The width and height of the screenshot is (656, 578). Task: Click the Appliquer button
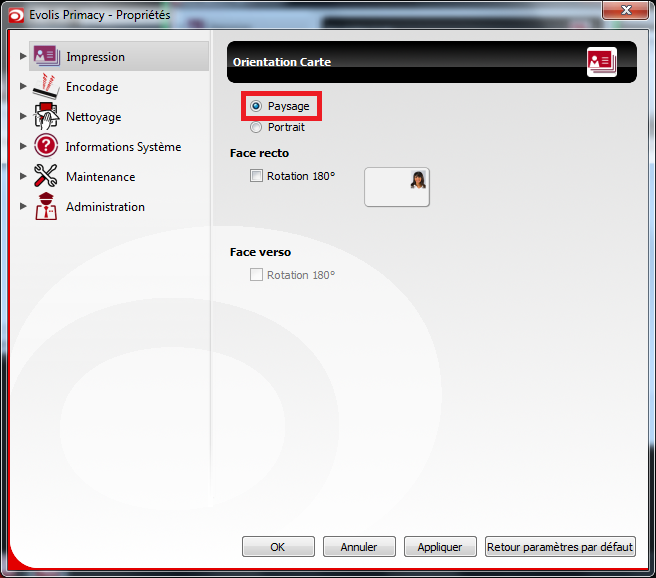click(x=440, y=547)
